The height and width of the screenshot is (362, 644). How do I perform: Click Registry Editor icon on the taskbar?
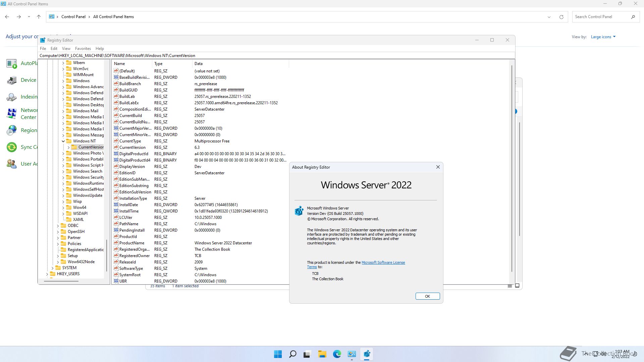coord(367,354)
